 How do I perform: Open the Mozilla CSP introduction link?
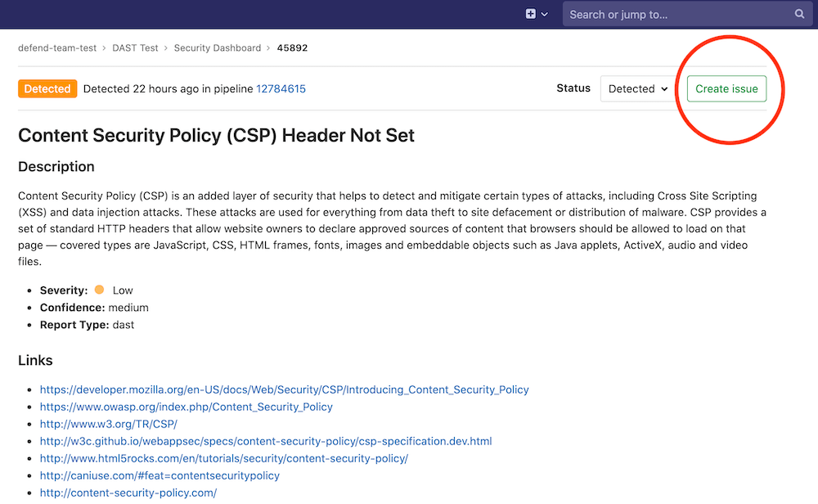(x=284, y=389)
